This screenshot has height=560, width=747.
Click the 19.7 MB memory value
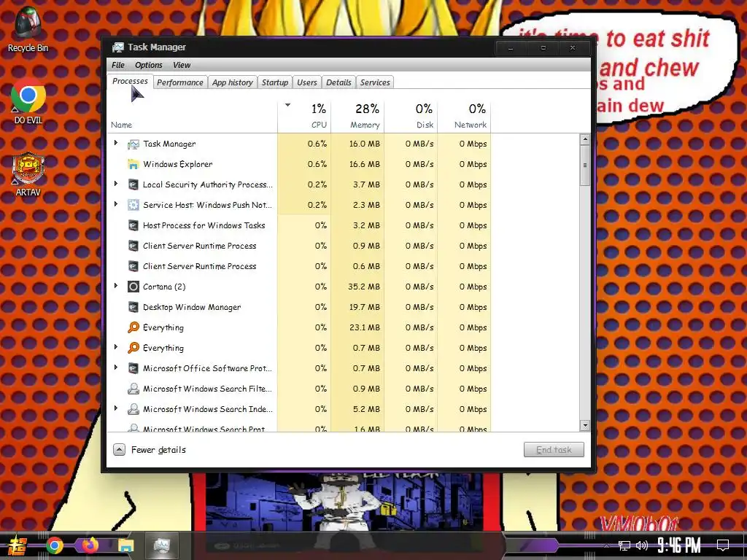(365, 307)
